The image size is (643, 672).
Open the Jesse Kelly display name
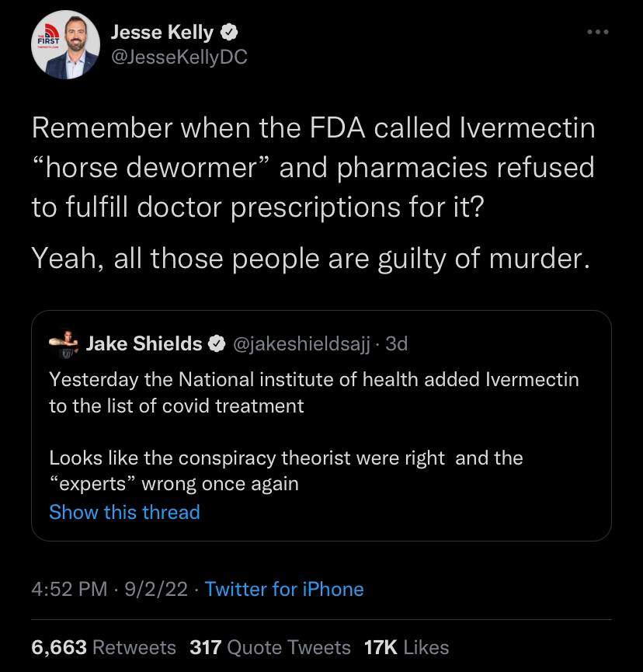[x=163, y=33]
